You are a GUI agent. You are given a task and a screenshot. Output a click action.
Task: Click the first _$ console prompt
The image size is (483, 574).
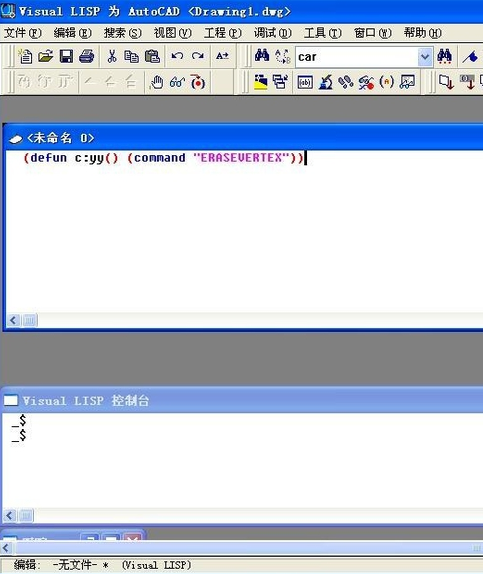19,420
